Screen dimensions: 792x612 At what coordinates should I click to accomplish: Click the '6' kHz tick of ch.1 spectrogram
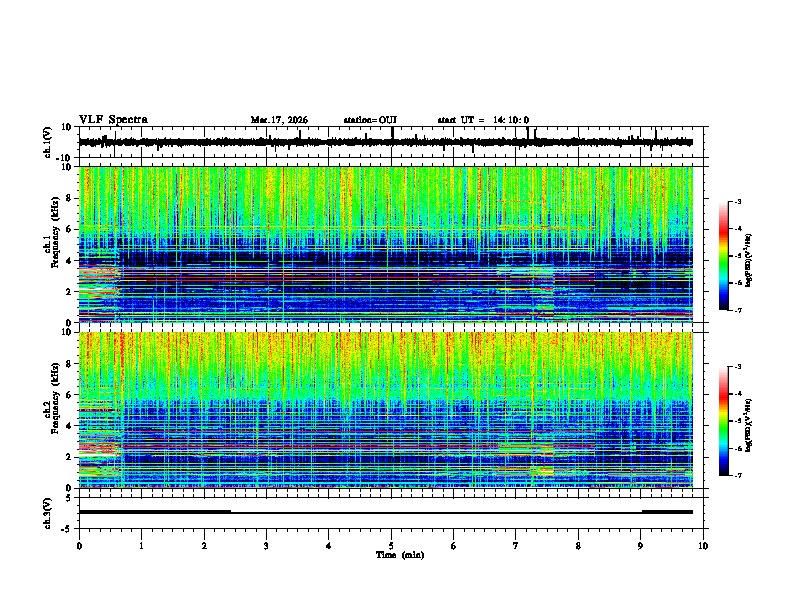pyautogui.click(x=69, y=229)
